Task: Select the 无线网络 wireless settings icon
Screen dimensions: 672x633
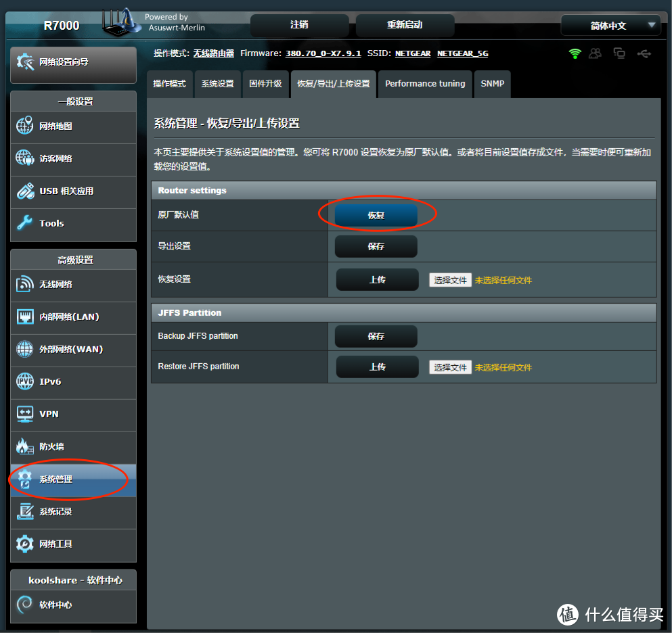Action: (24, 285)
